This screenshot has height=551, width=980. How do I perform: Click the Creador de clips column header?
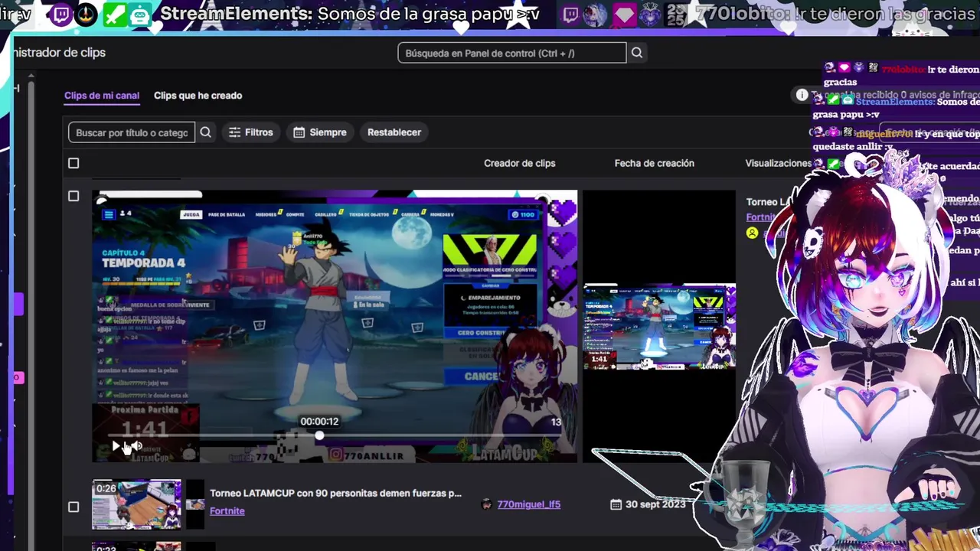pyautogui.click(x=519, y=163)
